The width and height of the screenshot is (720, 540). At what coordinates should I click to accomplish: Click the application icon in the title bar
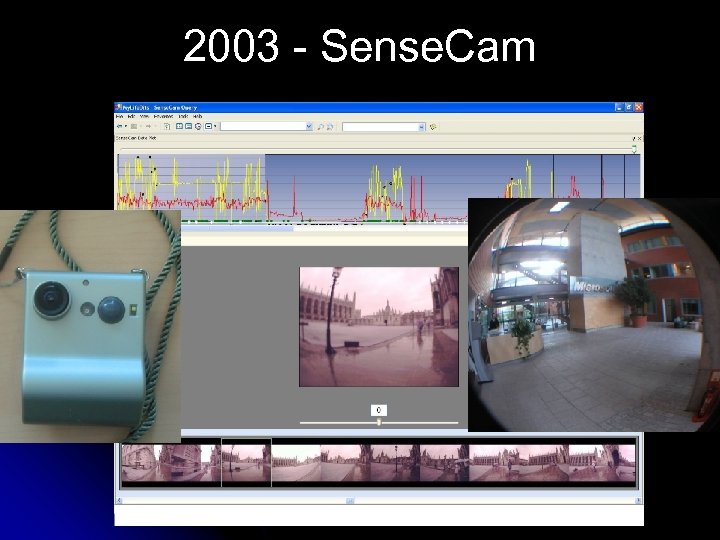click(x=118, y=107)
